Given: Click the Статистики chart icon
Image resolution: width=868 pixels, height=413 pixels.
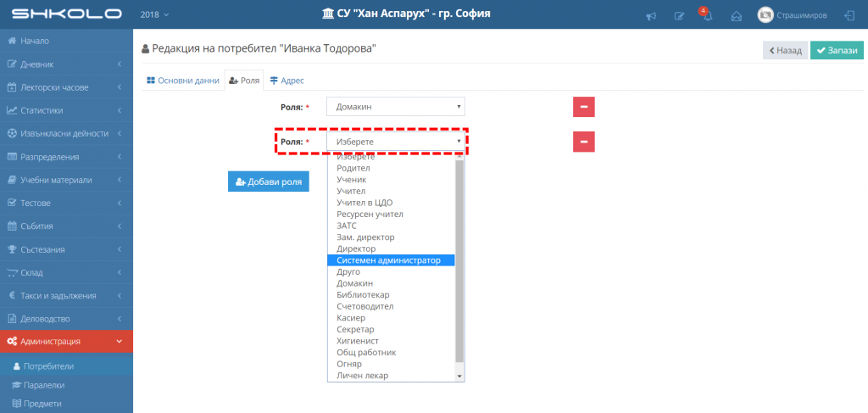Looking at the screenshot, I should [x=11, y=111].
